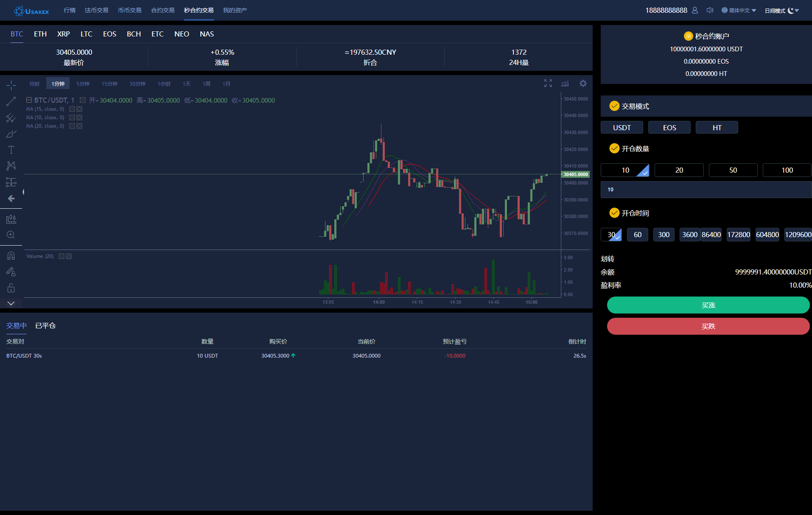Image resolution: width=812 pixels, height=515 pixels.
Task: Switch to the NAS coin tab
Action: point(207,34)
